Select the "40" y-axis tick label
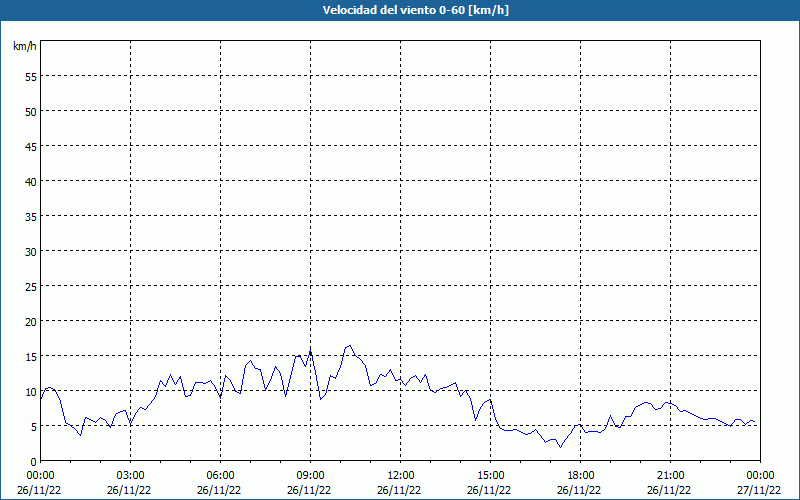800x500 pixels. tap(31, 182)
